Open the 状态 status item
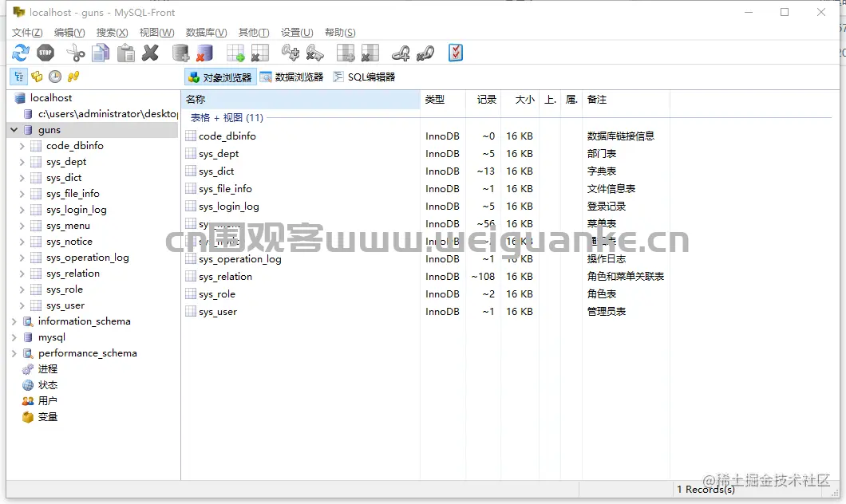 coord(47,385)
